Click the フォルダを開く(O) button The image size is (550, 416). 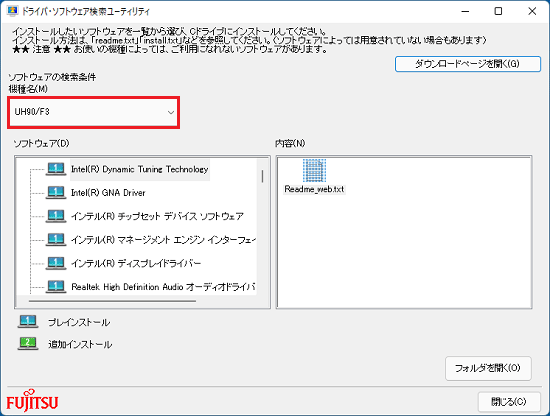488,368
